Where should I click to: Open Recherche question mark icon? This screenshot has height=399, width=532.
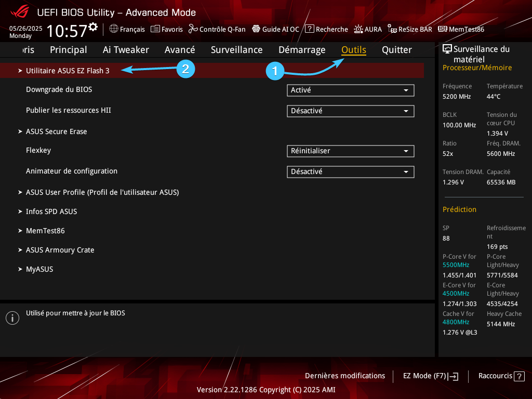(x=310, y=29)
